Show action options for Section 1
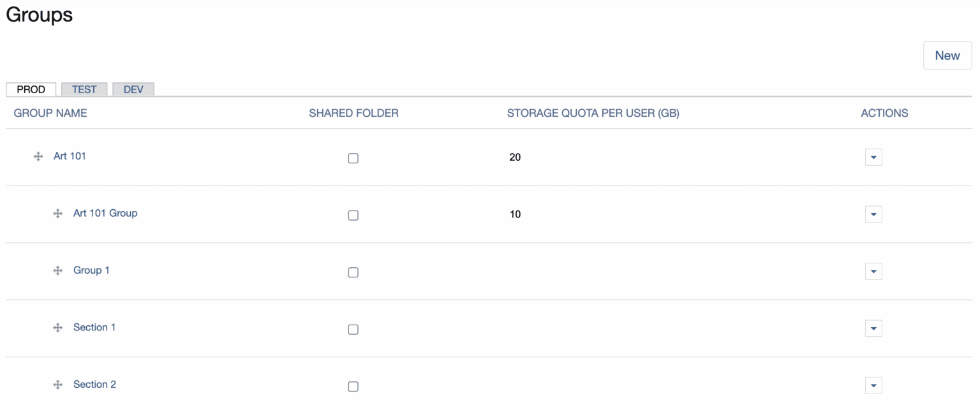 coord(873,328)
